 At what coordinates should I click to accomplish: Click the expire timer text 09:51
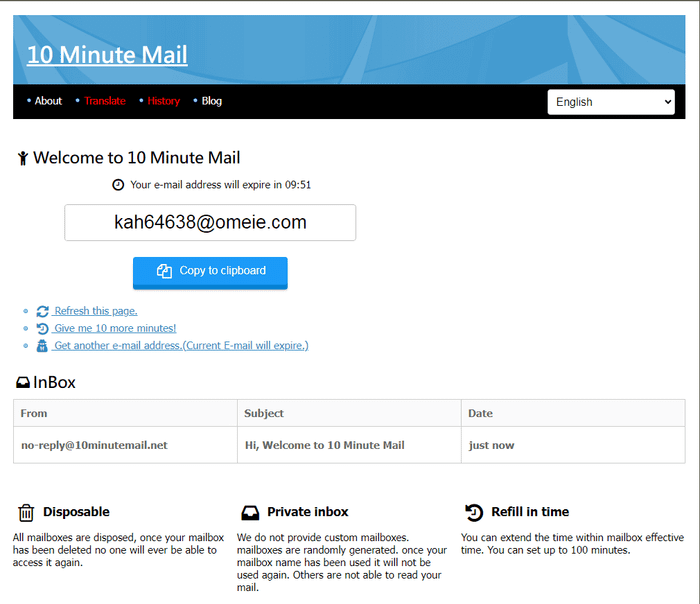298,185
